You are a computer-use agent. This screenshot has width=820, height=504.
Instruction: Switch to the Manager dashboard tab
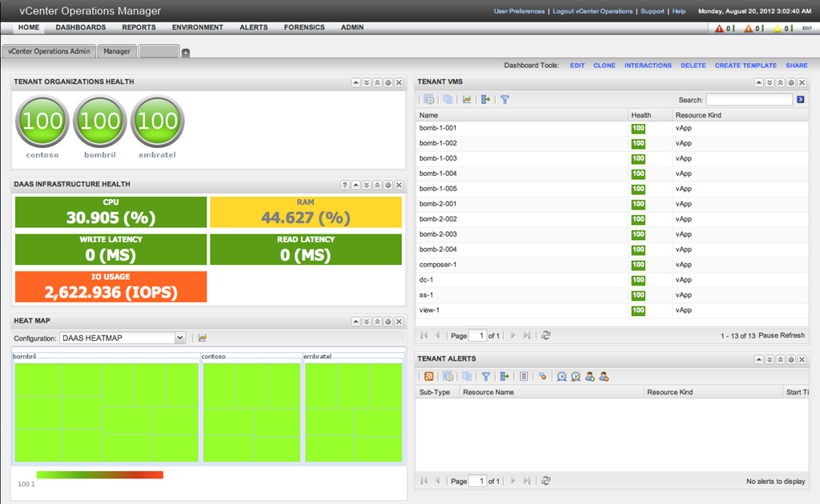117,51
